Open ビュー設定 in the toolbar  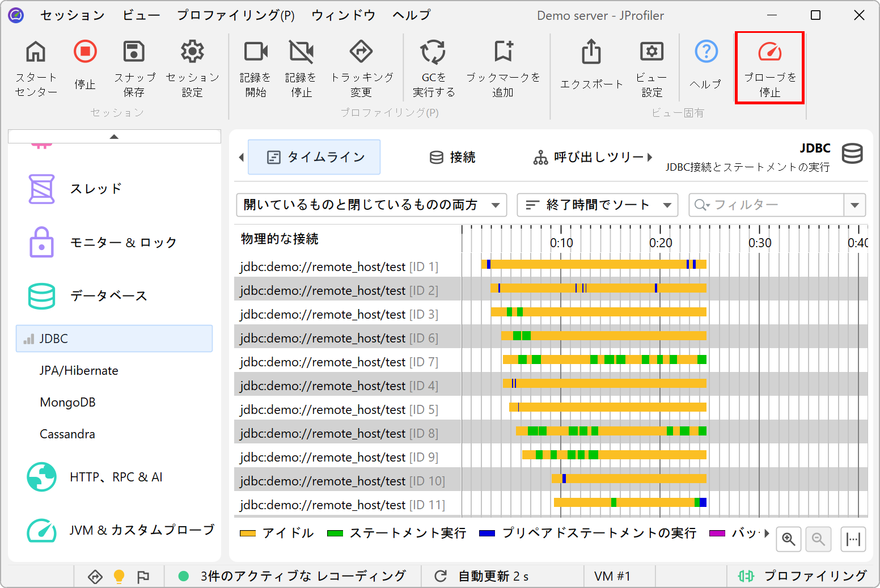coord(651,52)
